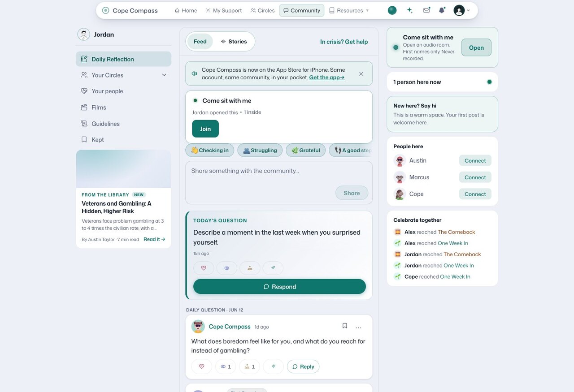The width and height of the screenshot is (574, 392).
Task: Open the green orb icon in navbar
Action: point(392,10)
